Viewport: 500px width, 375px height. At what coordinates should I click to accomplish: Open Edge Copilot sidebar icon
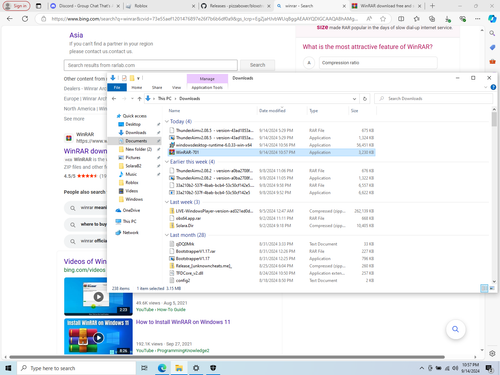[492, 19]
